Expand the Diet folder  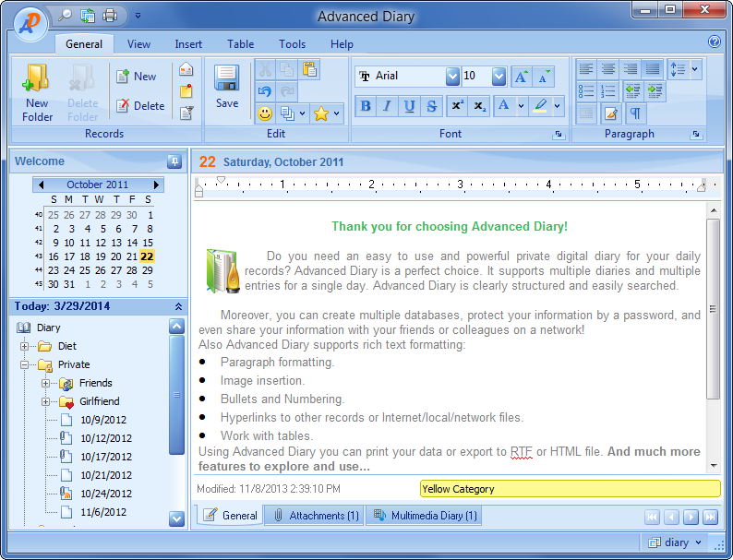pos(24,346)
